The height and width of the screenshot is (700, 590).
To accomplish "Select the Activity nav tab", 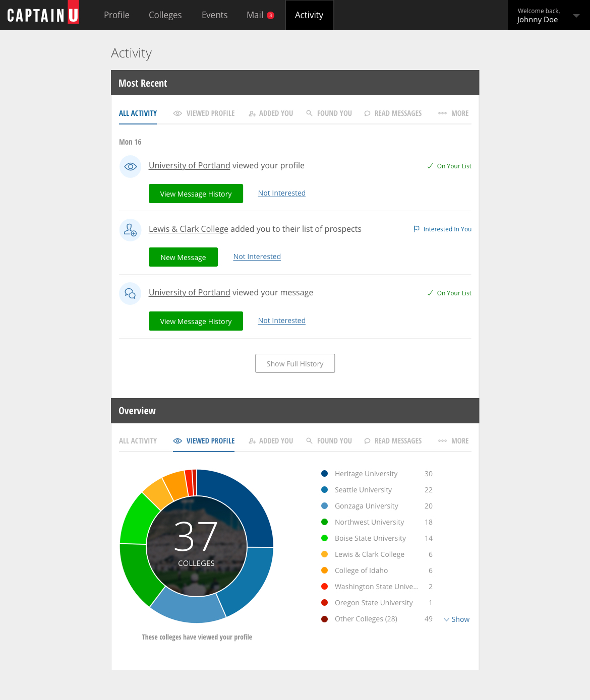I will (309, 15).
